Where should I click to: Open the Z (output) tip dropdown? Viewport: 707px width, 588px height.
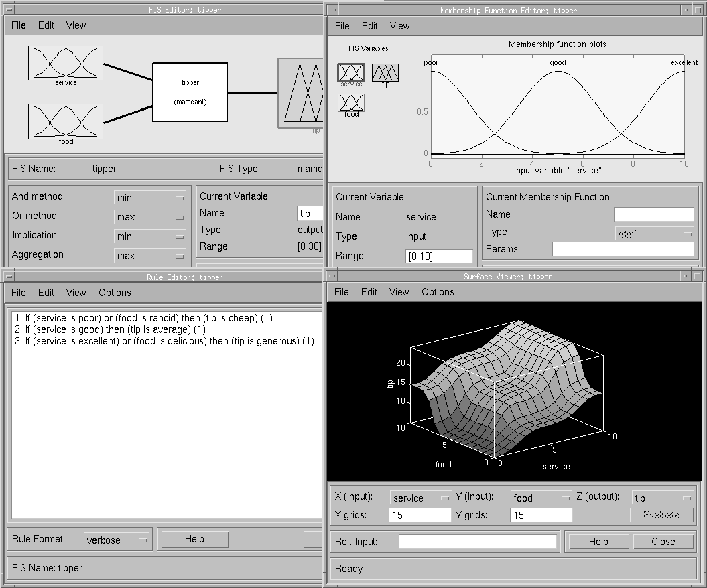pyautogui.click(x=662, y=498)
